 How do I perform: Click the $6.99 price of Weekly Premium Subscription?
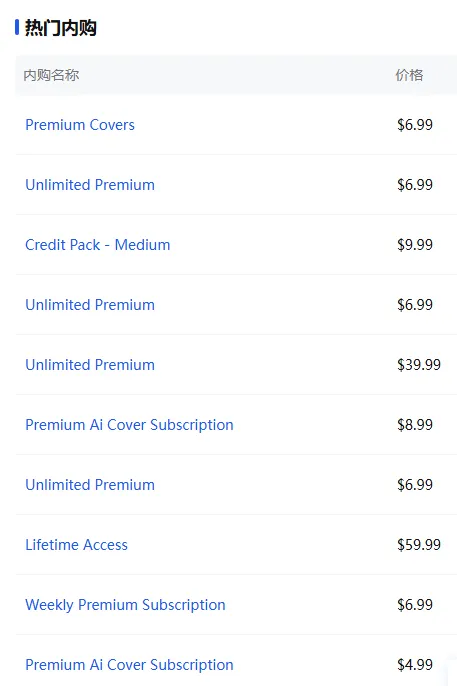coord(415,605)
